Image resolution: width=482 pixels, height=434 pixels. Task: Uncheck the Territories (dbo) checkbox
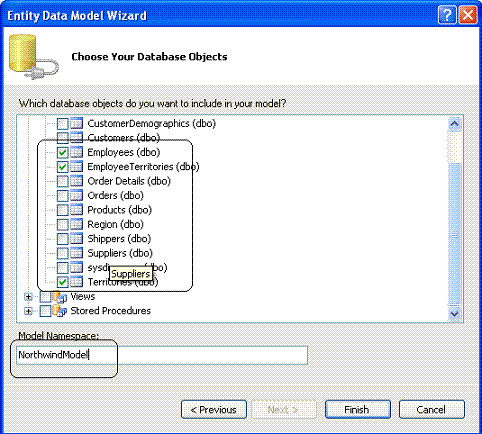point(62,282)
